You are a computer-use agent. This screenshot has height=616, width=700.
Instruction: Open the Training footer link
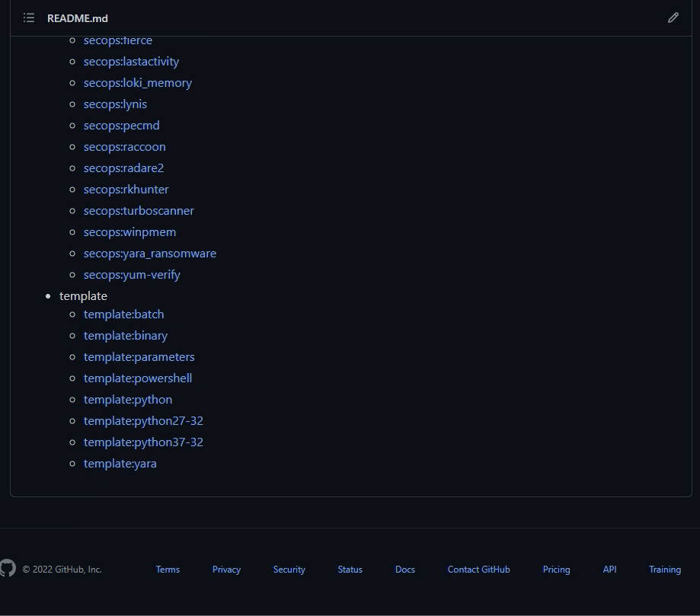665,569
